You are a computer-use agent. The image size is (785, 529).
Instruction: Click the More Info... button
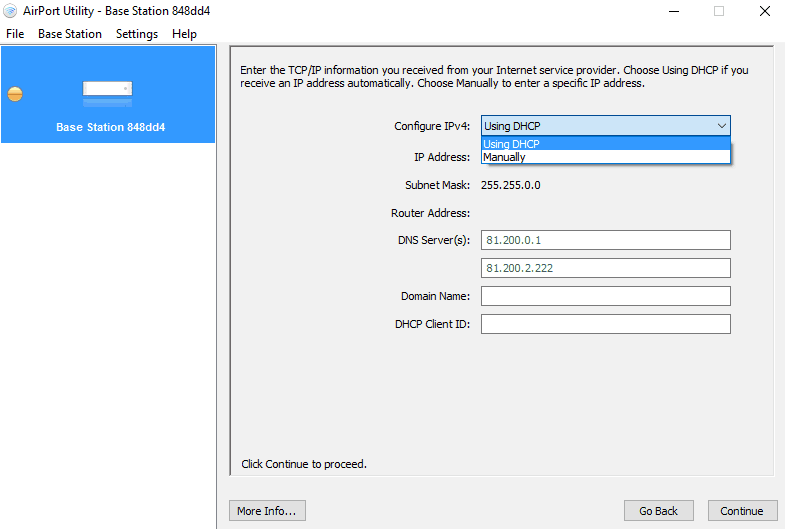[x=267, y=510]
